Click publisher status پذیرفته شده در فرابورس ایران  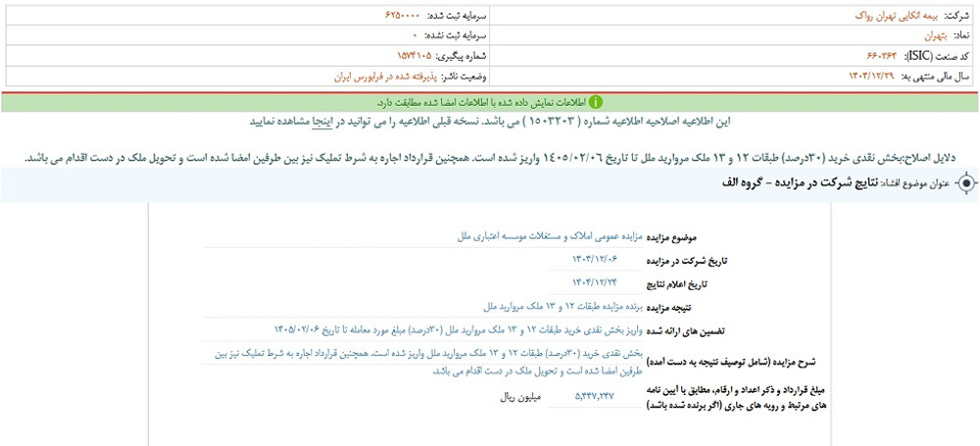point(387,76)
